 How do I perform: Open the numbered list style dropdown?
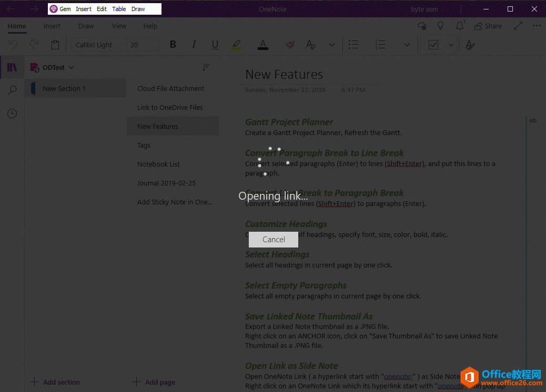(x=407, y=45)
